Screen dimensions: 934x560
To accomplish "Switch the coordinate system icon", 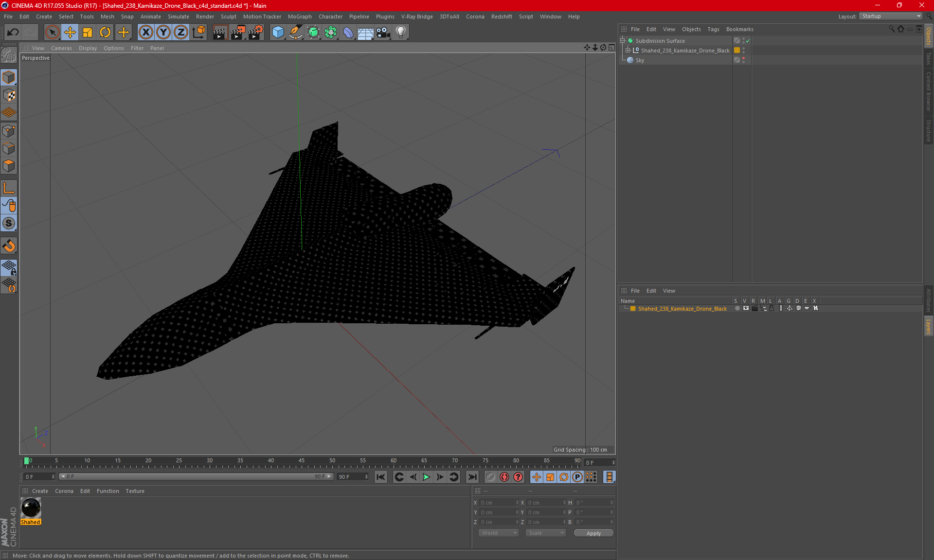I will [x=198, y=33].
